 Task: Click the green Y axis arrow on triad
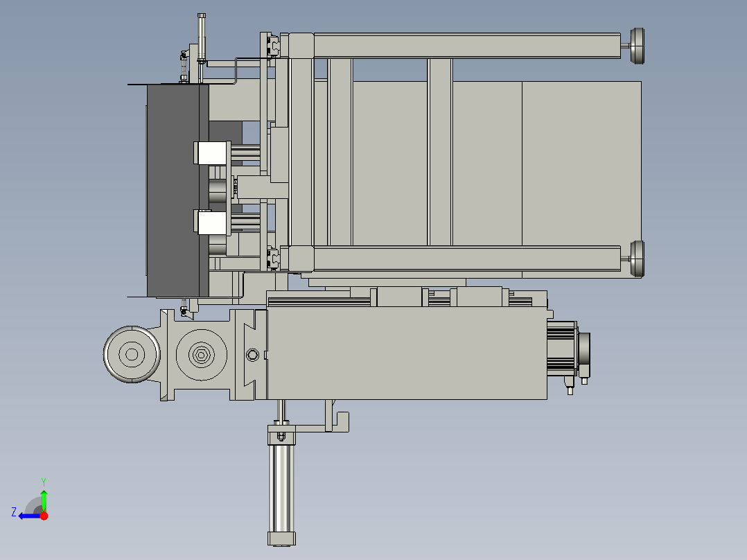point(44,500)
